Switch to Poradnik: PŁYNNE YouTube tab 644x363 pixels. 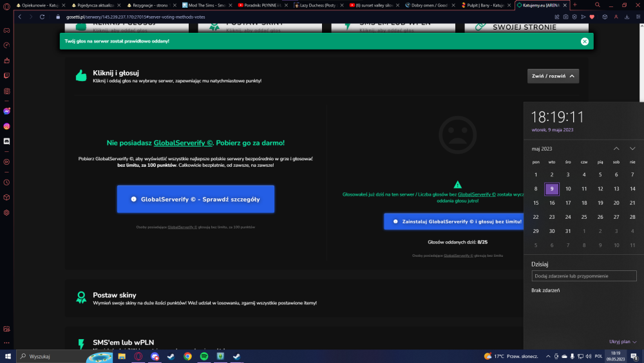point(261,5)
